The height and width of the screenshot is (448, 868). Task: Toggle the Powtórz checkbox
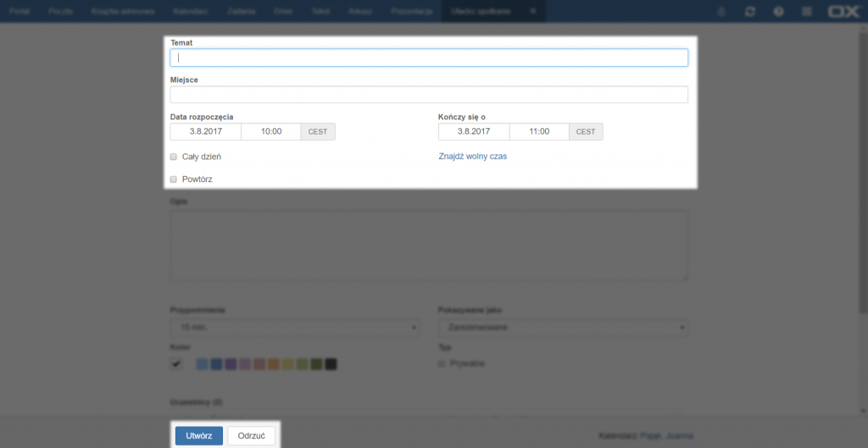pyautogui.click(x=174, y=180)
